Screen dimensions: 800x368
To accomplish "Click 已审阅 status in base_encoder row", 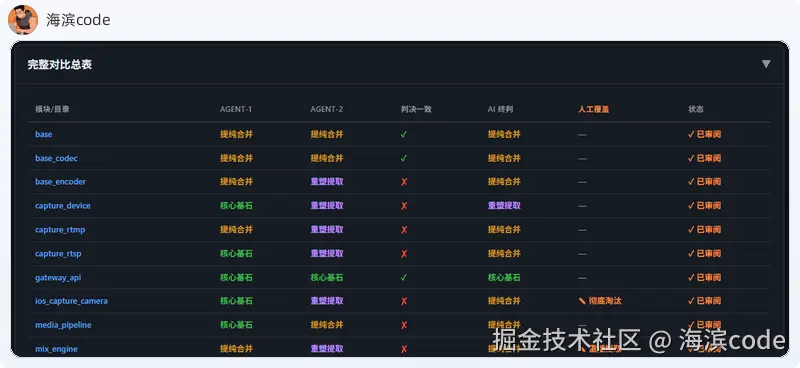I will (x=704, y=182).
